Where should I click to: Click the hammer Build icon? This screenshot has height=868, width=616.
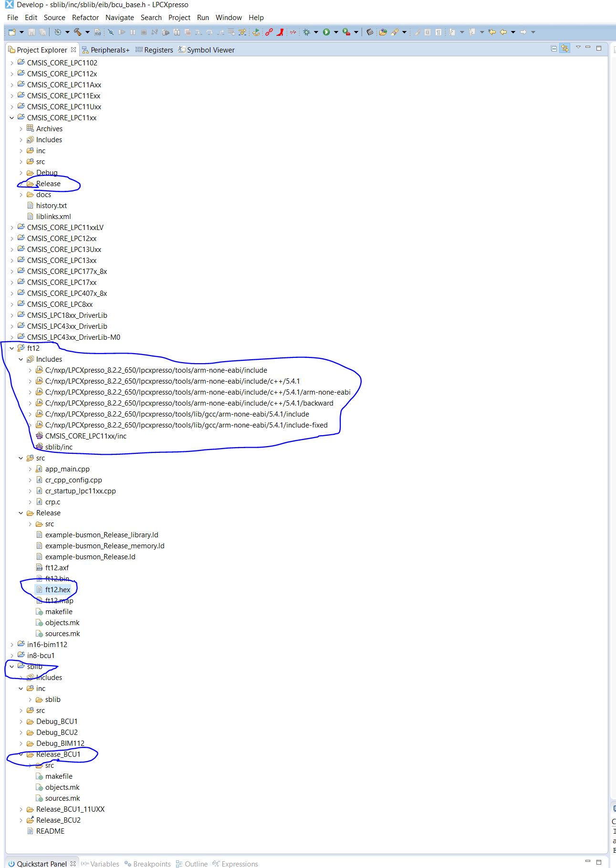coord(77,32)
